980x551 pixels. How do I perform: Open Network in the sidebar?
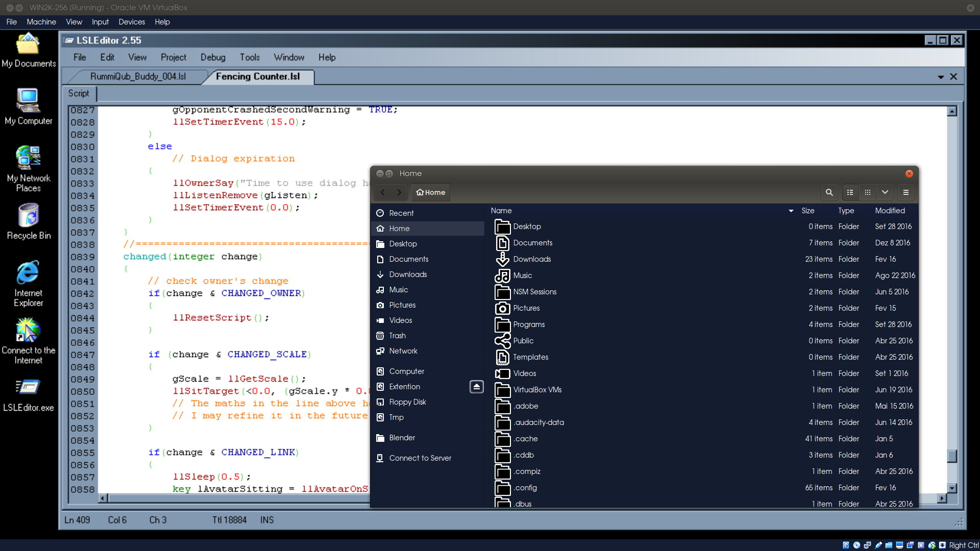pyautogui.click(x=428, y=351)
